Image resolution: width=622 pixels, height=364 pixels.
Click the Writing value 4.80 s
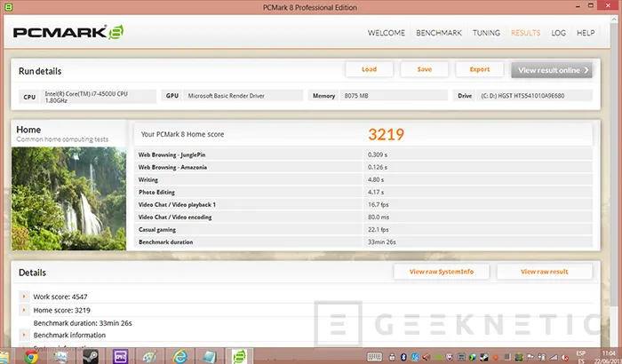[375, 179]
